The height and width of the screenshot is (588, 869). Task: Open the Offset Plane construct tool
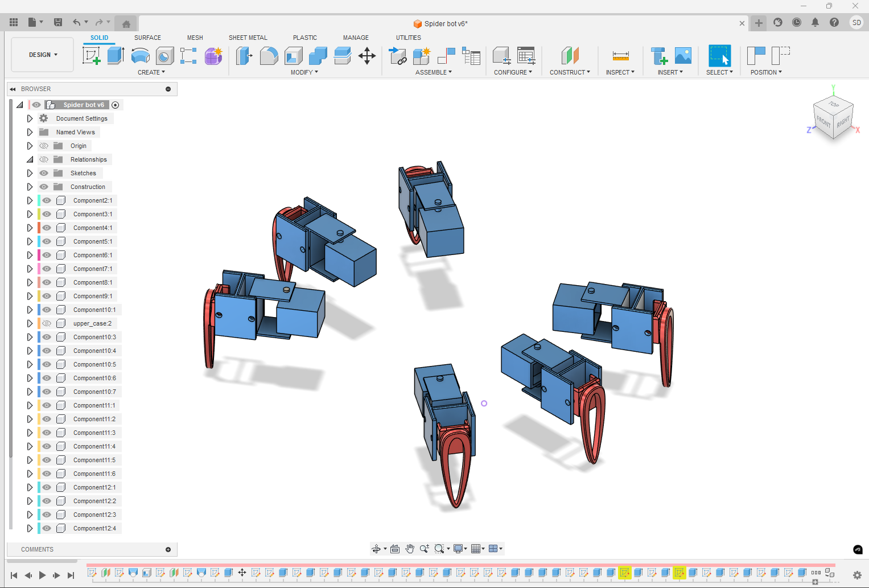click(570, 56)
